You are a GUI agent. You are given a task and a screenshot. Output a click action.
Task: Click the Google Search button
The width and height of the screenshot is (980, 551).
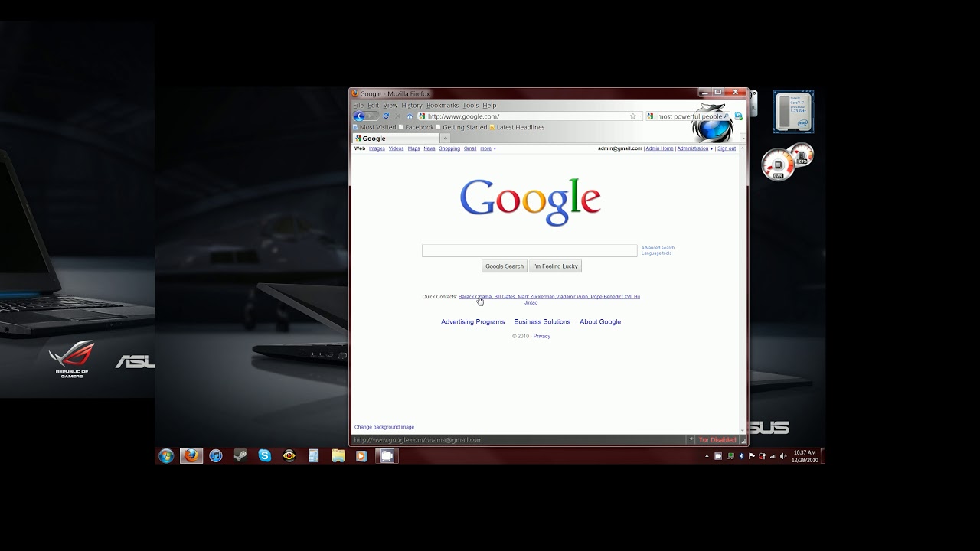point(505,266)
